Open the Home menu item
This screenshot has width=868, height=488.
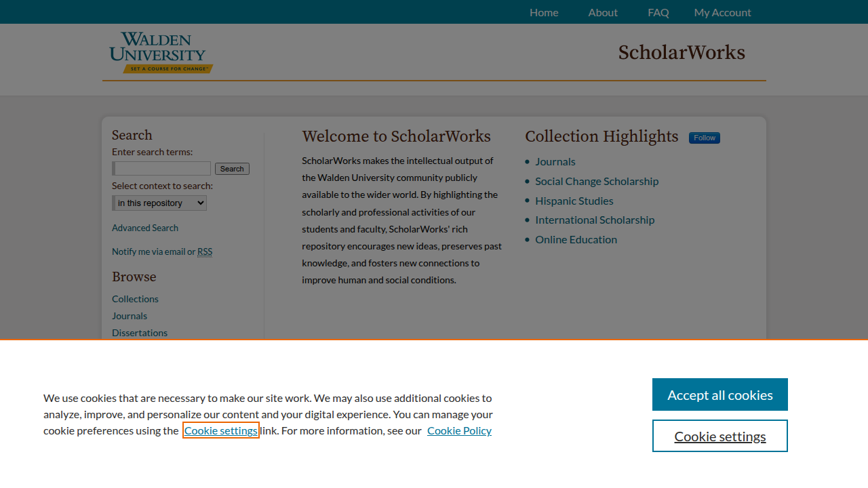[x=544, y=12]
